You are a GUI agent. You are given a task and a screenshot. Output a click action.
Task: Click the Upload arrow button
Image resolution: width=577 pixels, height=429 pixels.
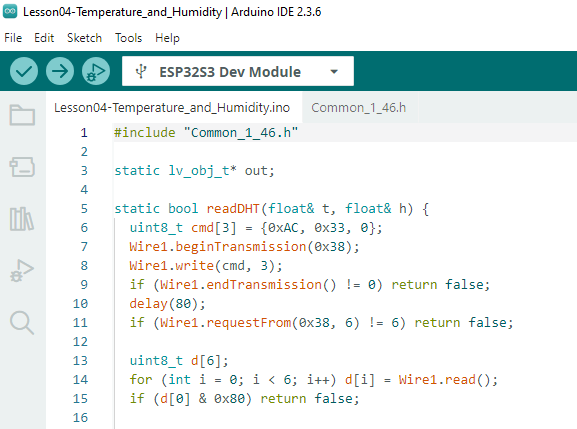click(60, 71)
